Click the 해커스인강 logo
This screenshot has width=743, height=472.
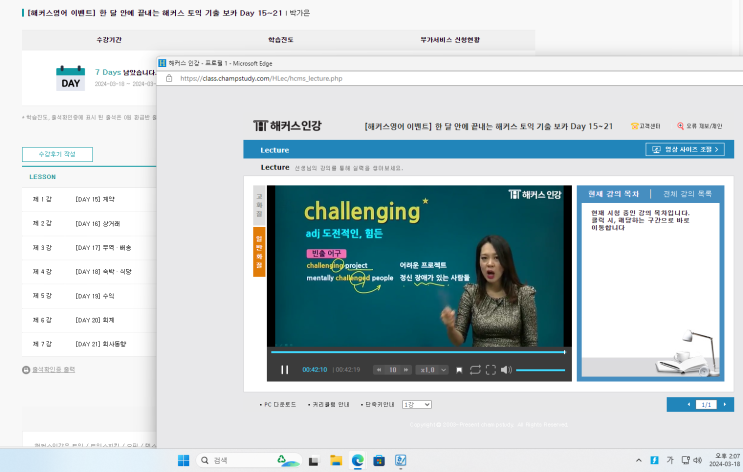tap(287, 126)
